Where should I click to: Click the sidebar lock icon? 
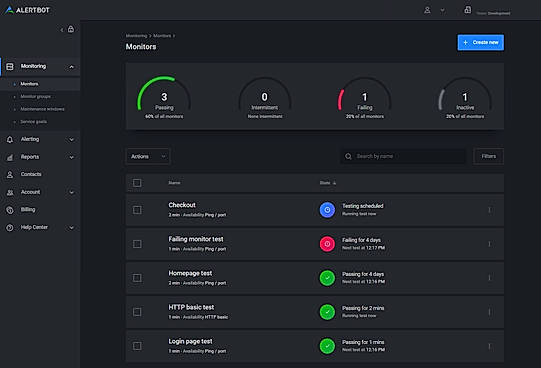(71, 29)
